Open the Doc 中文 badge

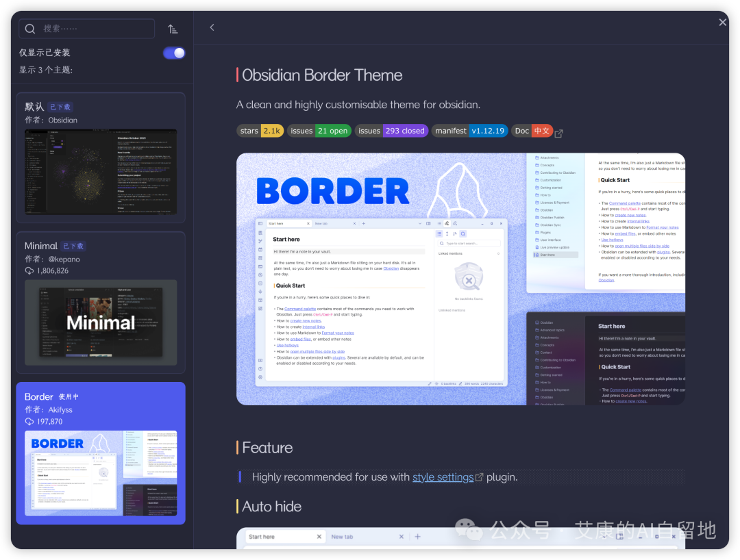(532, 131)
